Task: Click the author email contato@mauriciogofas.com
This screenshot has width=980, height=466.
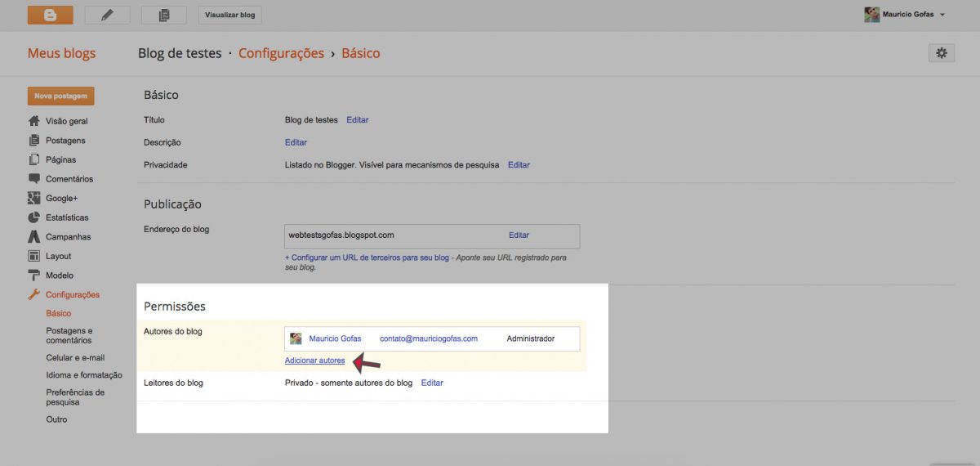Action: tap(429, 338)
